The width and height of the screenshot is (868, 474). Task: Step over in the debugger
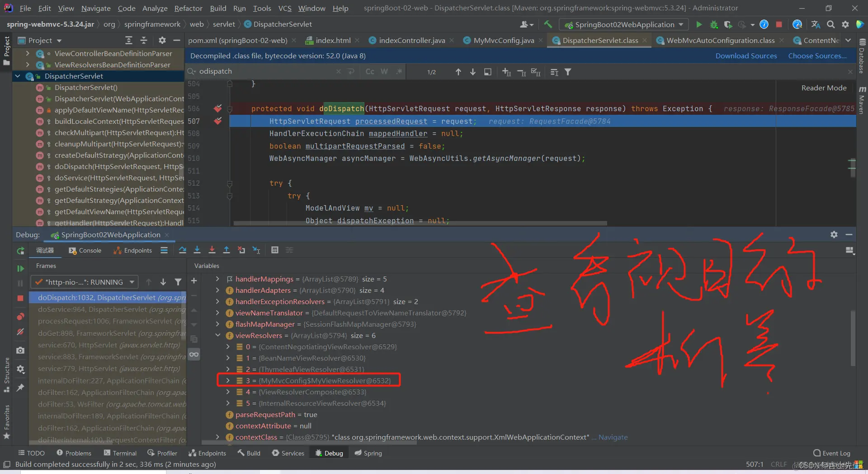tap(183, 250)
